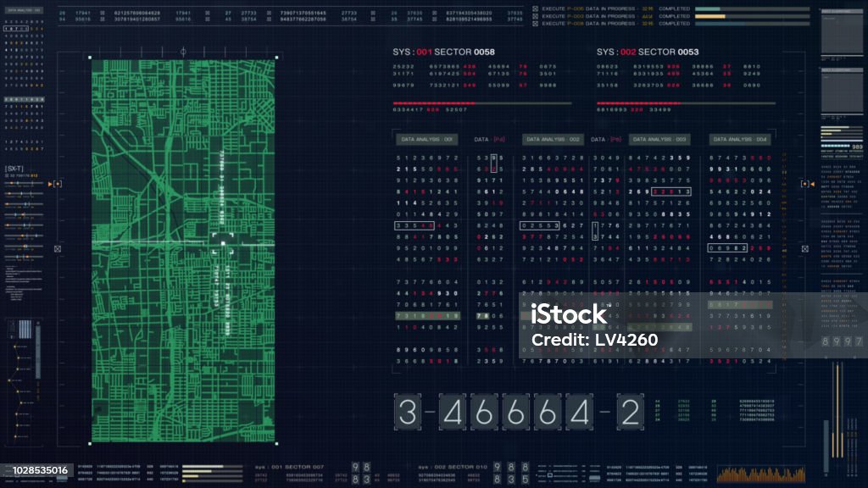Switch to DATA ANALYSIS : 003 tab
Image resolution: width=868 pixels, height=488 pixels.
point(659,140)
